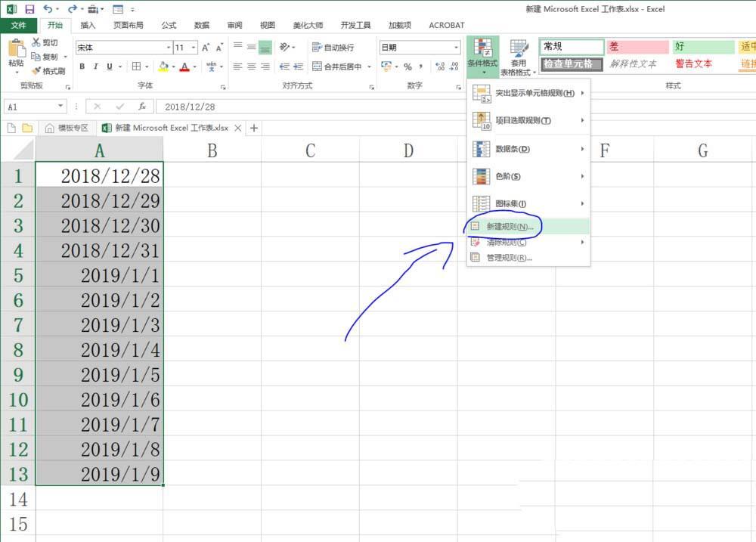Open the border style dropdown arrow

pos(147,67)
